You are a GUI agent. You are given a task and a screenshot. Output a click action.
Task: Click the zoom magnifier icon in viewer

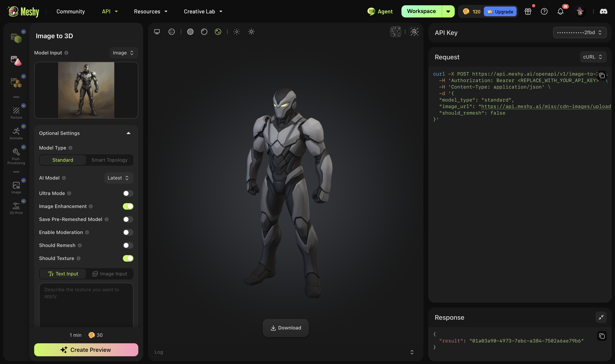click(414, 32)
